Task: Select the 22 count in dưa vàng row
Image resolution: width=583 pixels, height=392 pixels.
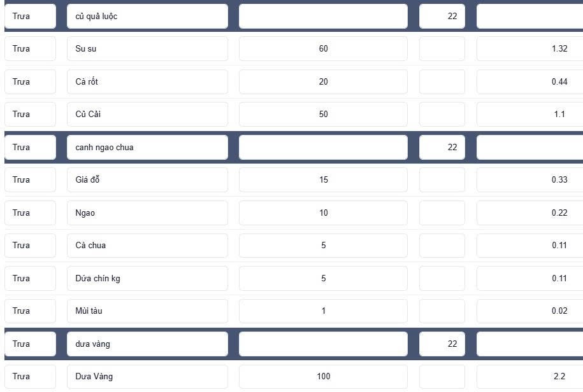Action: (442, 344)
